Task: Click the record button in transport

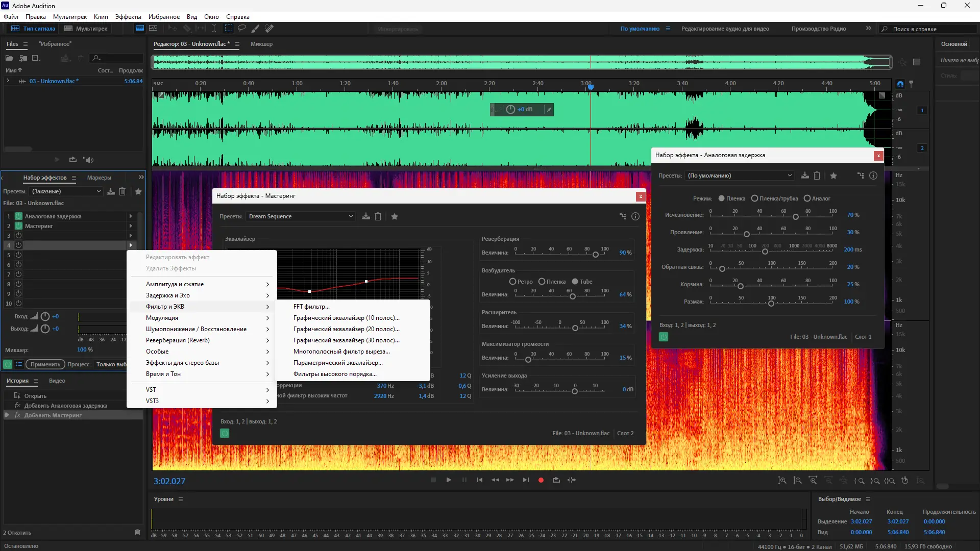Action: click(541, 480)
